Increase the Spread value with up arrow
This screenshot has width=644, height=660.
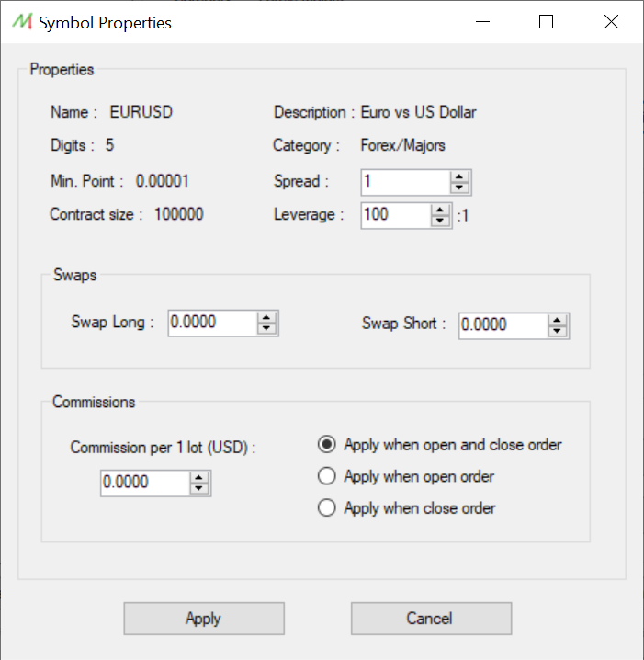tap(459, 177)
